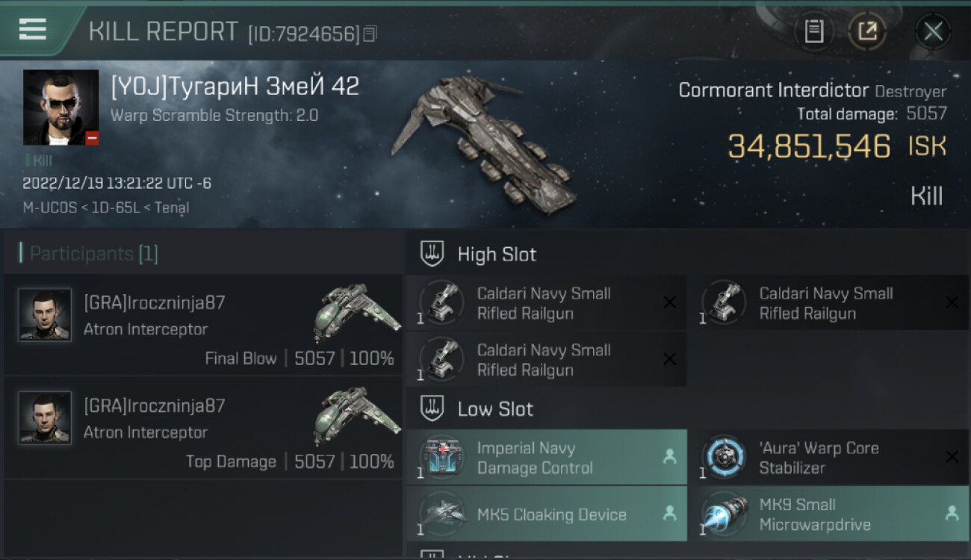Select the Atron Interceptor in Final Blow row
971x560 pixels.
coord(357,314)
